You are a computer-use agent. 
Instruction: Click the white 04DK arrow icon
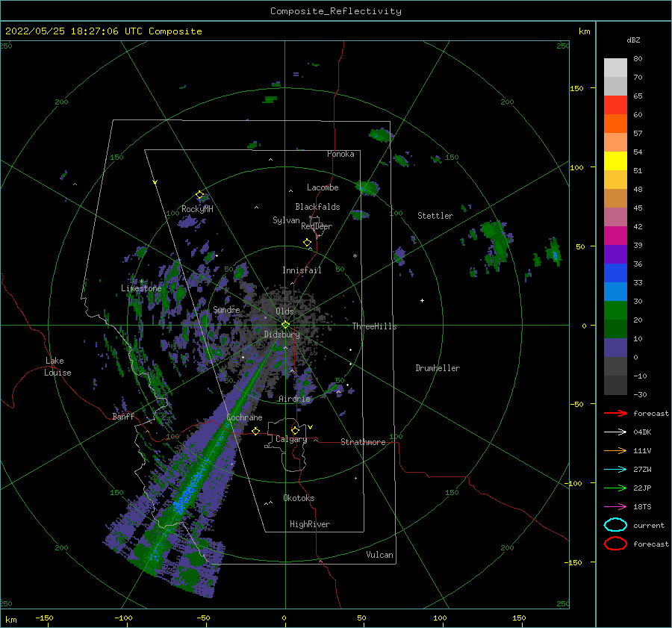pos(615,432)
